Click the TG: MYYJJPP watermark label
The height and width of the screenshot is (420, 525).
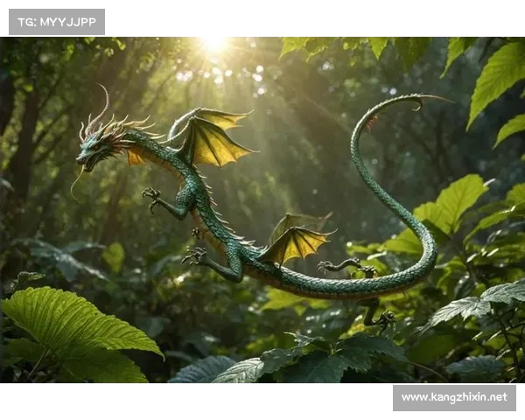pos(56,21)
